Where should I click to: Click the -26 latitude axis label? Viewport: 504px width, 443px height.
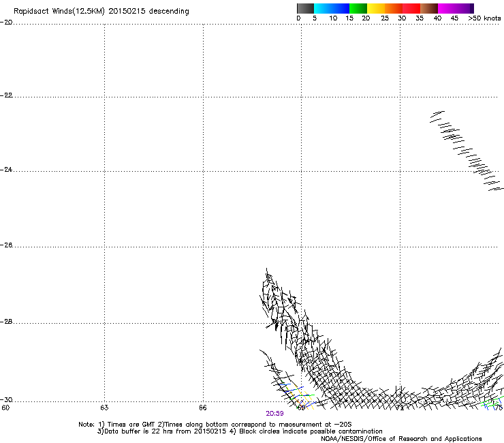point(6,245)
